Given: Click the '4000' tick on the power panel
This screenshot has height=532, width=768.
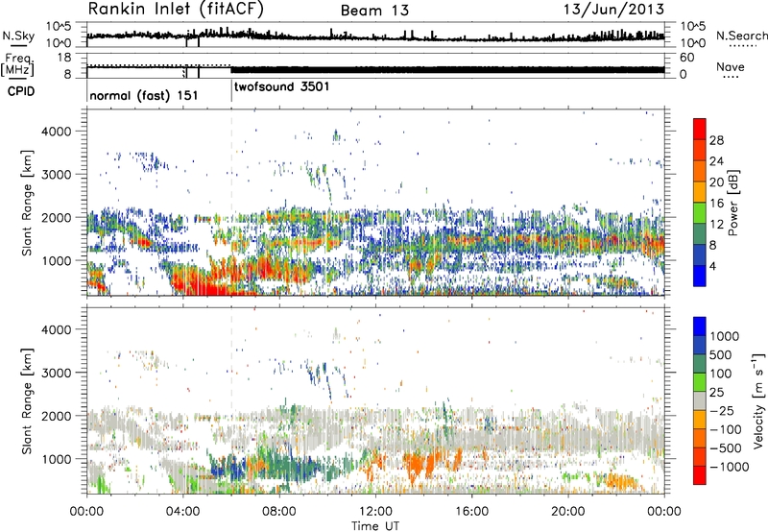Looking at the screenshot, I should [x=56, y=132].
